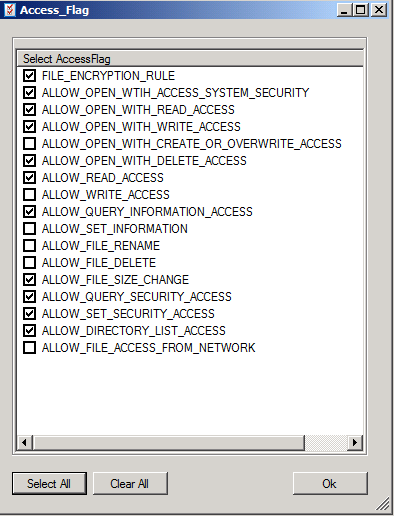Viewport: 394px width, 516px height.
Task: Tick ALLOW_SET_INFORMATION checkbox
Action: [x=29, y=229]
